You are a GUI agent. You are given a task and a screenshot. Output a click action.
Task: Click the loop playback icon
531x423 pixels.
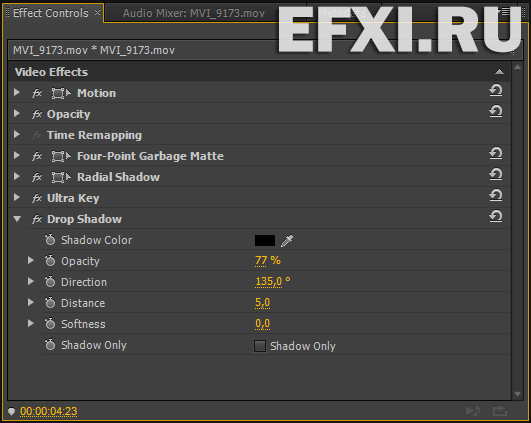[x=500, y=411]
